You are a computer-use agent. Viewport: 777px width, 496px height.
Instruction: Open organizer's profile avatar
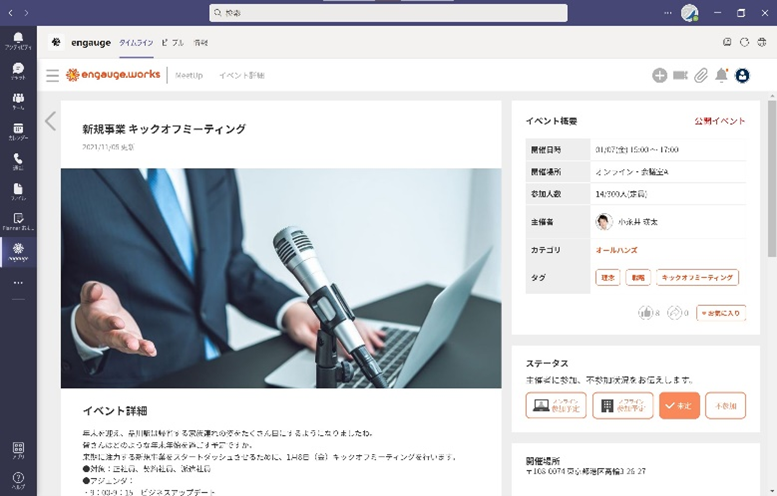(604, 221)
